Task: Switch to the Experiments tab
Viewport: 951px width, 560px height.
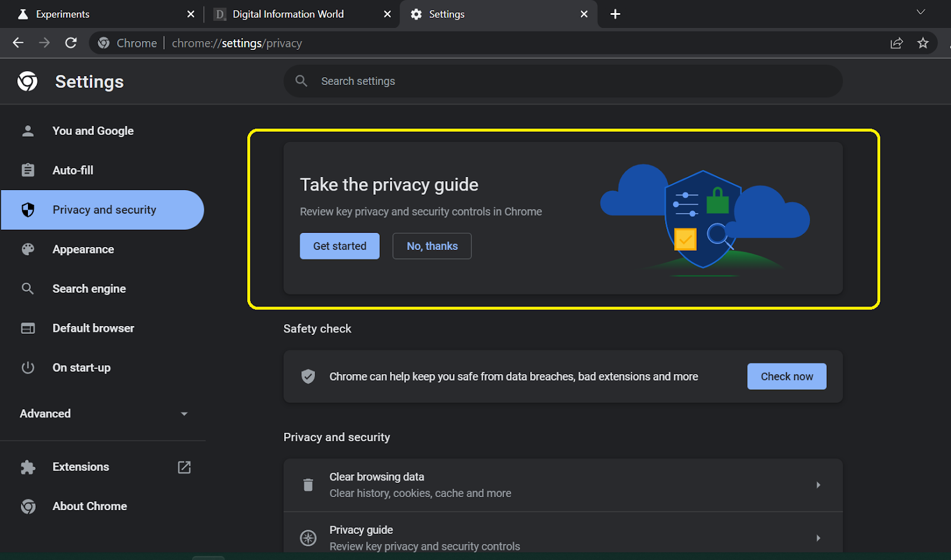Action: click(x=101, y=14)
